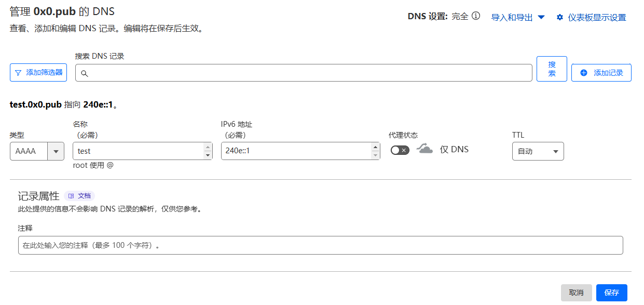Click the search button next to search box

552,69
